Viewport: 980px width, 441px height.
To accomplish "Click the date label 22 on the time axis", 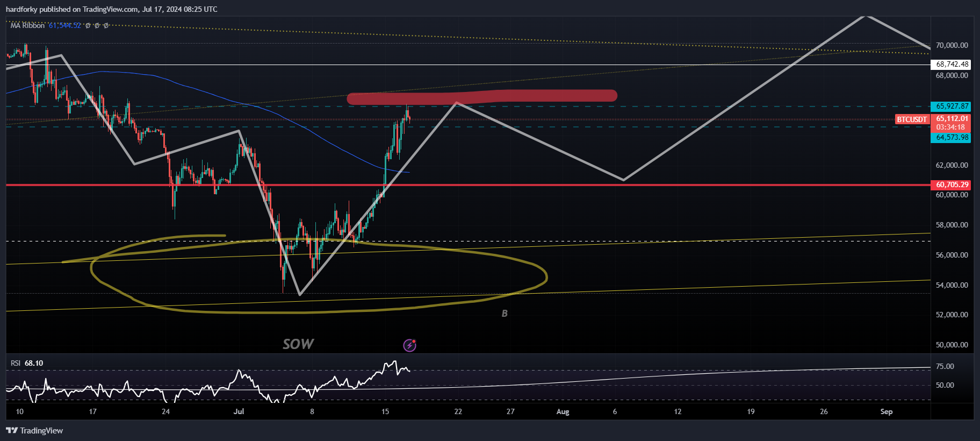I will pyautogui.click(x=458, y=412).
